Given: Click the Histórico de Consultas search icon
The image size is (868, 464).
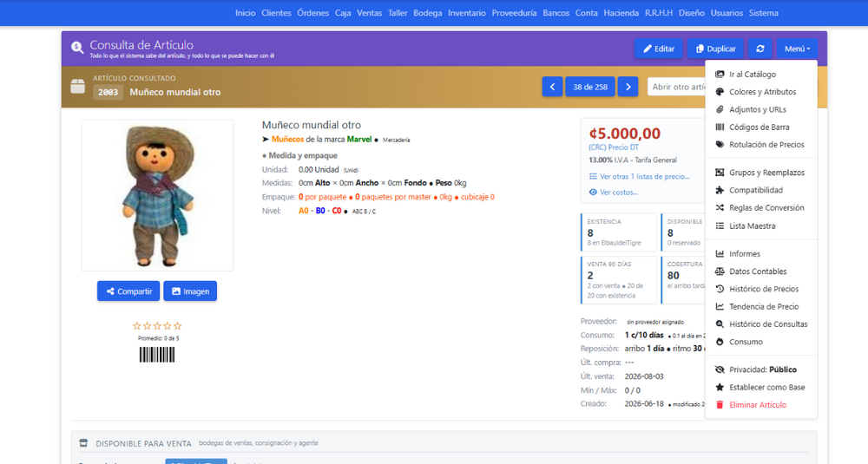Looking at the screenshot, I should pos(720,324).
